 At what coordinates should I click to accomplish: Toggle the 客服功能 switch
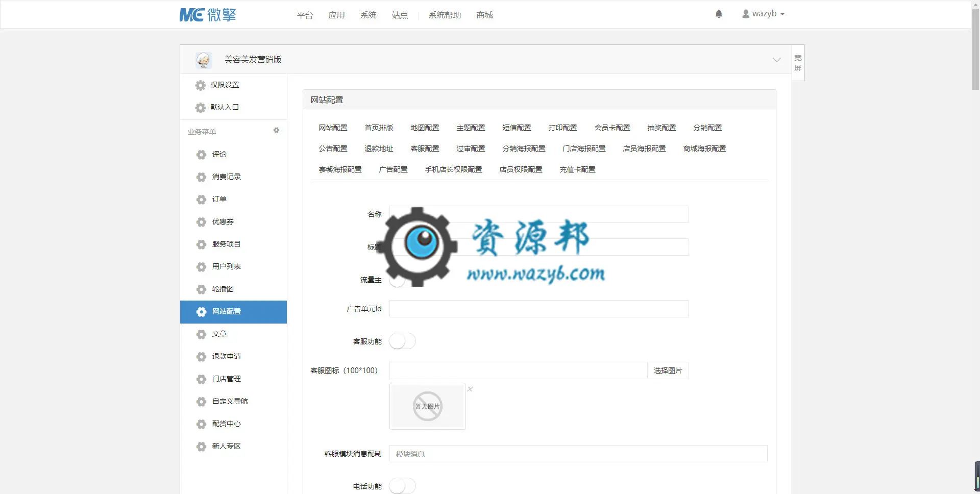tap(402, 341)
